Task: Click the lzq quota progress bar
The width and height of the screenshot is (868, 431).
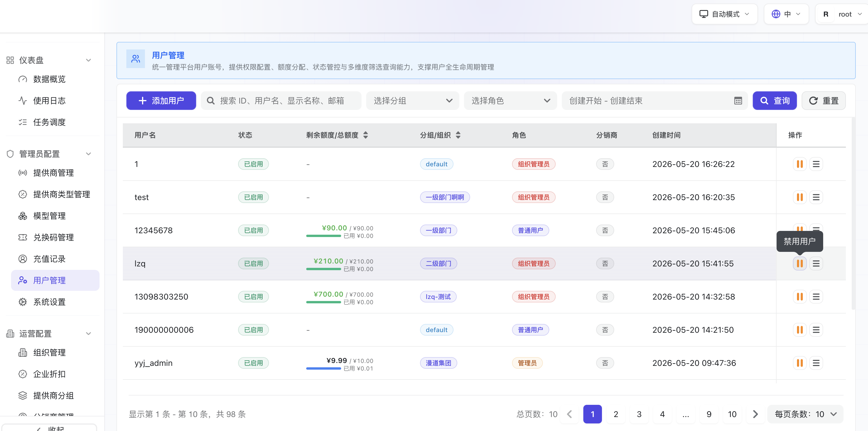Action: (323, 269)
